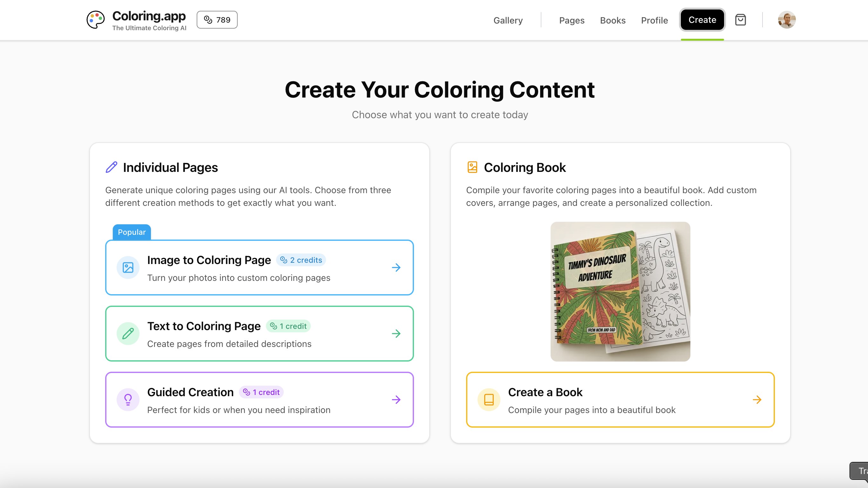The width and height of the screenshot is (868, 488).
Task: Click the Individual Pages heading
Action: point(171,167)
